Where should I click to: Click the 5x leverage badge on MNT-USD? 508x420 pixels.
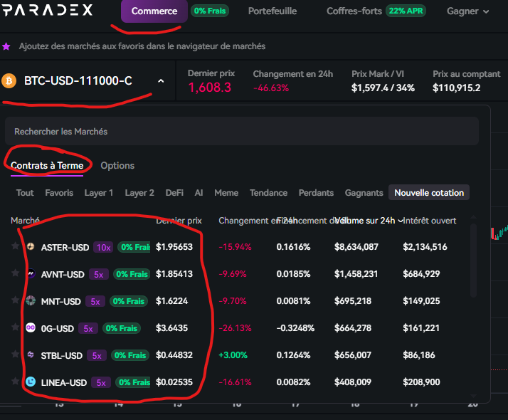[x=95, y=301]
